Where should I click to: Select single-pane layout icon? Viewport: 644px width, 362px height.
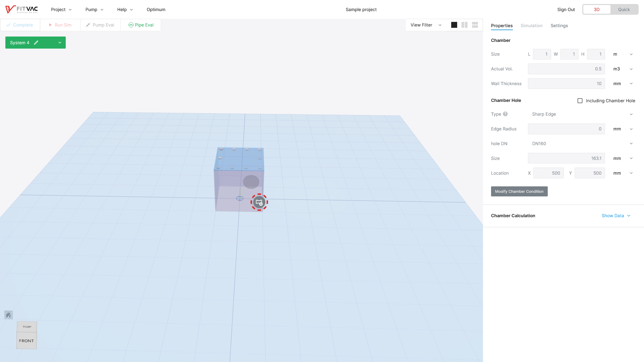click(x=454, y=25)
